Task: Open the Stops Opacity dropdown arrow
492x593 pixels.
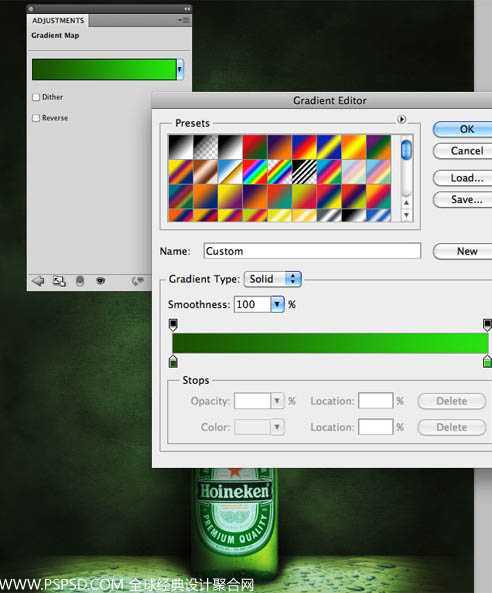Action: click(x=277, y=401)
